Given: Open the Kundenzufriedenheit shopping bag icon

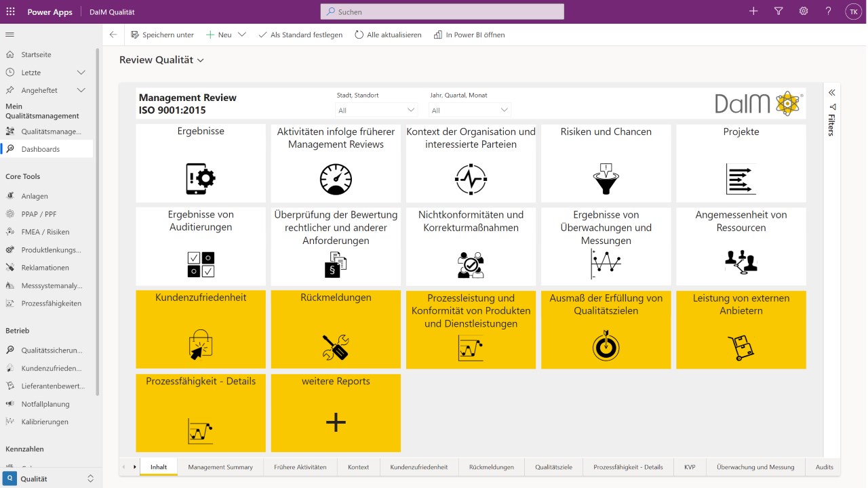Looking at the screenshot, I should point(201,346).
